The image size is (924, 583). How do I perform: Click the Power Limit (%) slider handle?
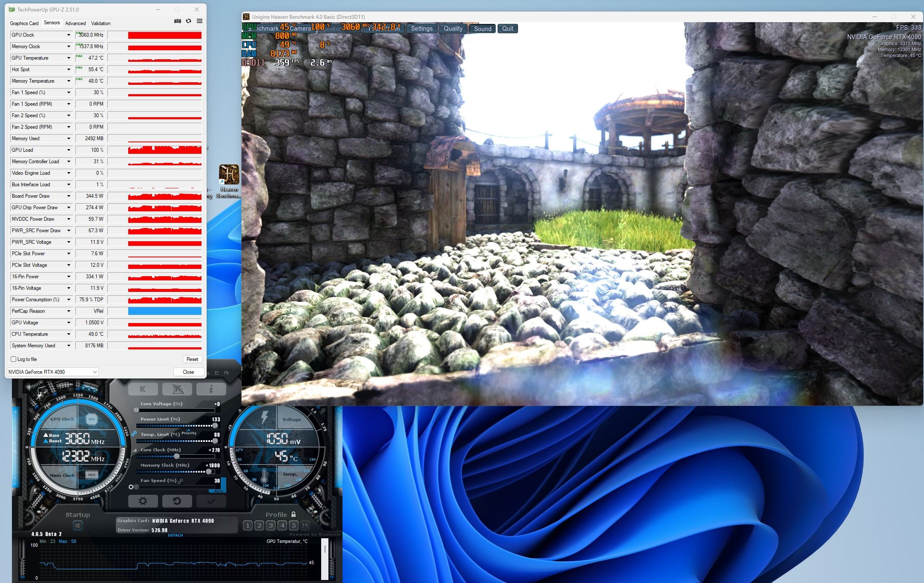click(215, 426)
